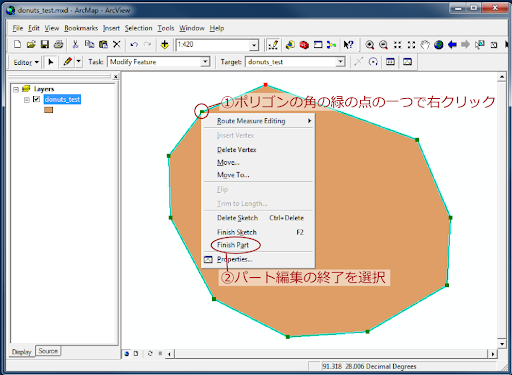Open the Selection menu
Screen dimensions: 512x375
point(138,28)
